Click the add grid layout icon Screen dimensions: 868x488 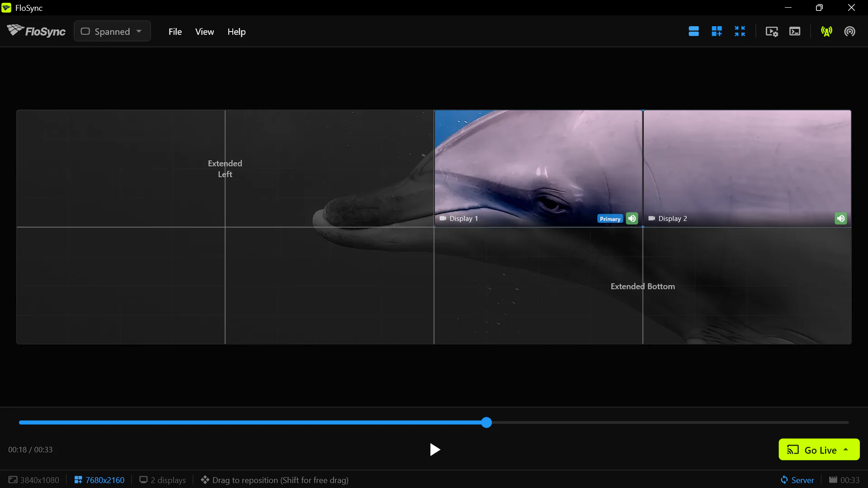717,31
